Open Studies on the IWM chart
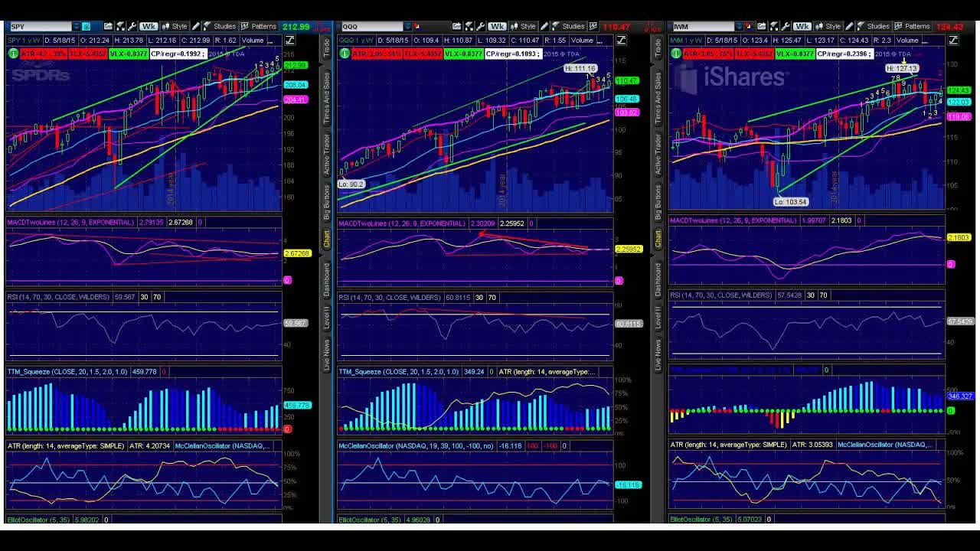Image resolution: width=980 pixels, height=551 pixels. click(874, 26)
